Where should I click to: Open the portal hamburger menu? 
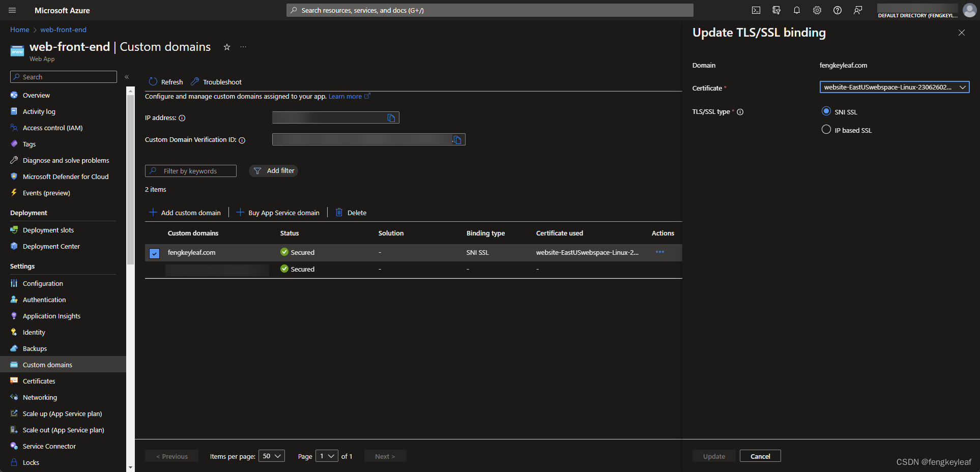tap(13, 10)
